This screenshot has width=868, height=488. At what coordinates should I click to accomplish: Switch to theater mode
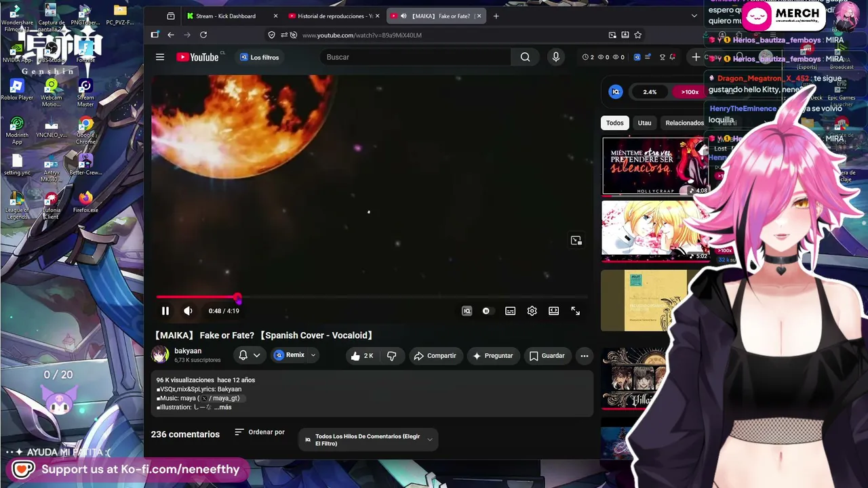[553, 310]
